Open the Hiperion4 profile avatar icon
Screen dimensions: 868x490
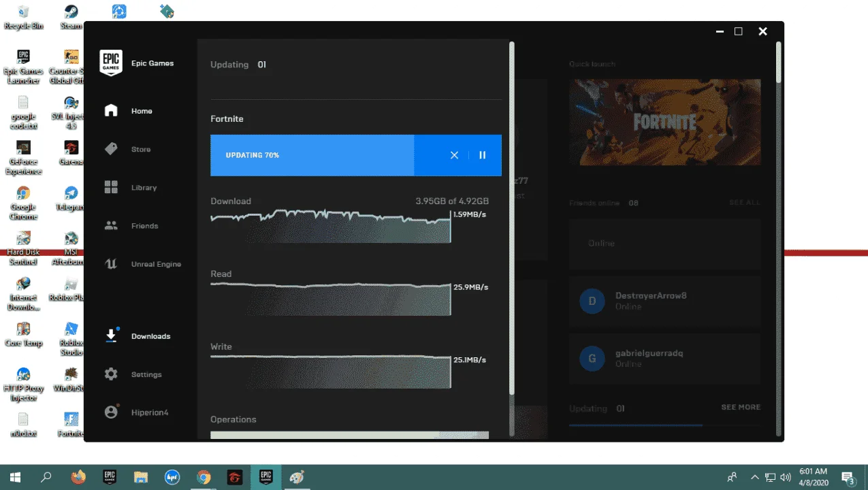[x=112, y=412]
